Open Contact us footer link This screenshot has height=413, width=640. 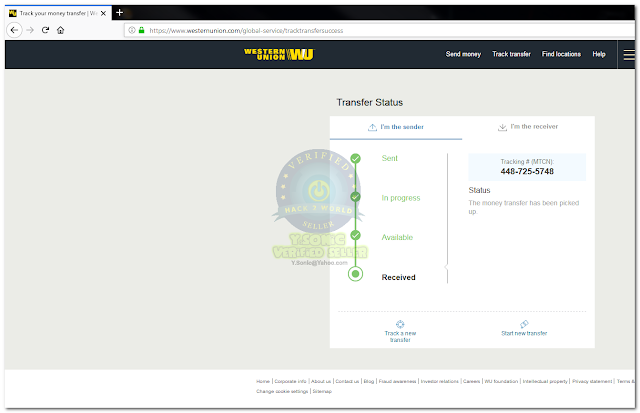coord(347,381)
